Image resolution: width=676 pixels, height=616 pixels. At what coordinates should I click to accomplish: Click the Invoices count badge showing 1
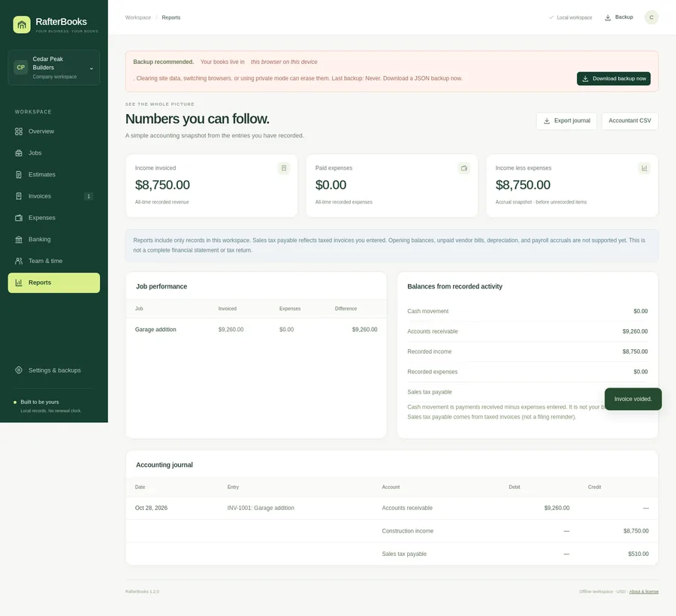pos(89,197)
